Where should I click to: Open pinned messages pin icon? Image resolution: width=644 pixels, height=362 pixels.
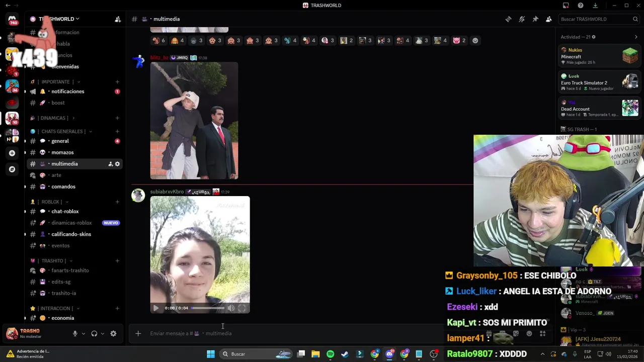(x=535, y=19)
